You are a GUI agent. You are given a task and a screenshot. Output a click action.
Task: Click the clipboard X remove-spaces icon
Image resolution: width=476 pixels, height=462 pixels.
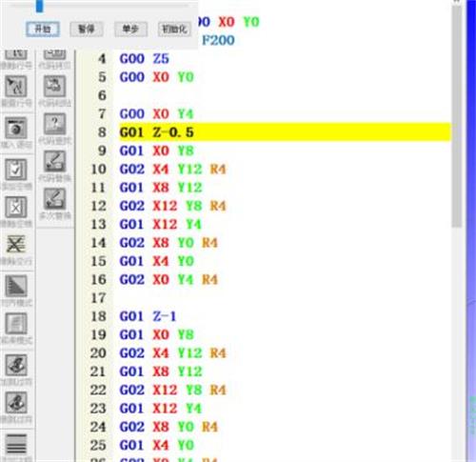coord(16,208)
